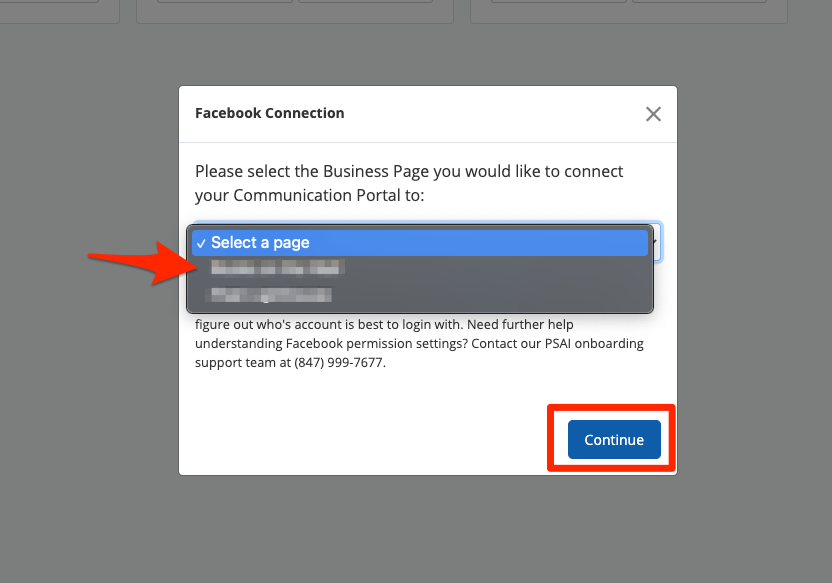
Task: Click the red arrow annotation
Action: (138, 260)
